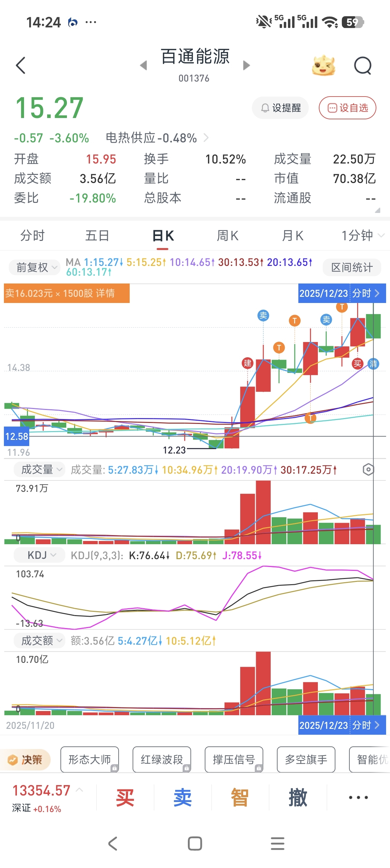
Task: Open 电热供应 sector link
Action: click(157, 138)
